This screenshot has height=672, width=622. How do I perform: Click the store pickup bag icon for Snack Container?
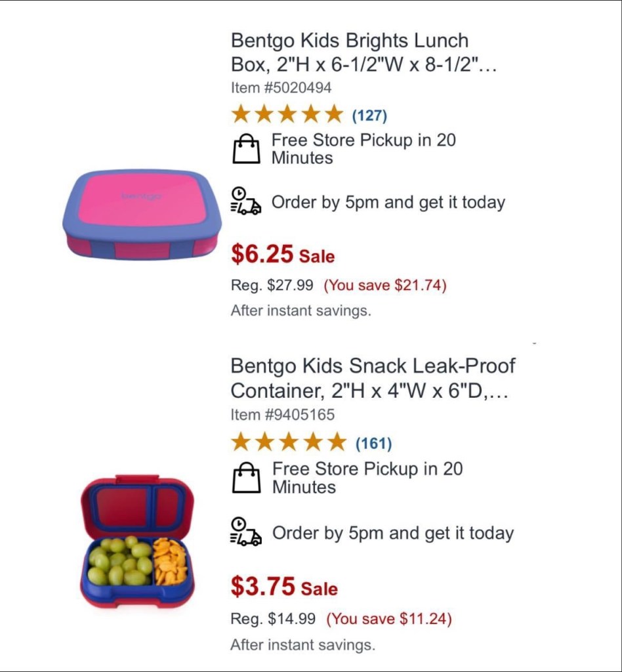247,478
